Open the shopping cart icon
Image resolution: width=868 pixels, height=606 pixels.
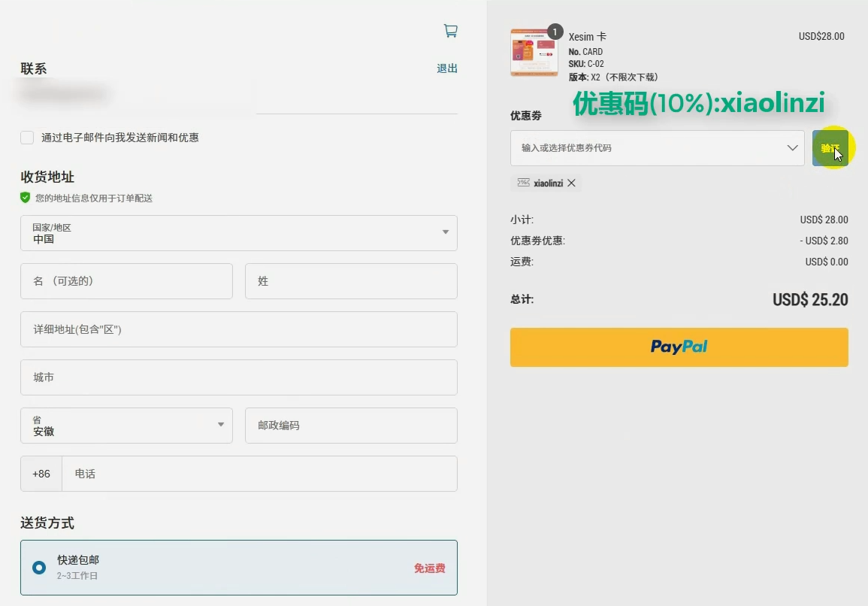click(451, 31)
